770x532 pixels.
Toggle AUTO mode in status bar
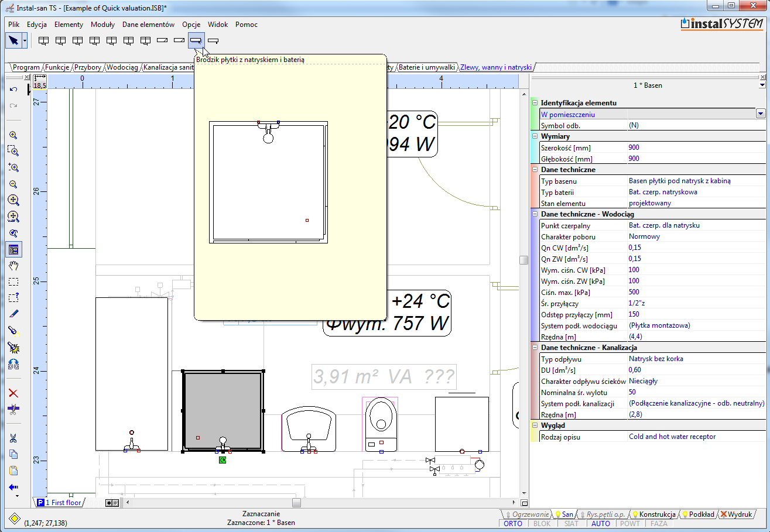coord(601,524)
